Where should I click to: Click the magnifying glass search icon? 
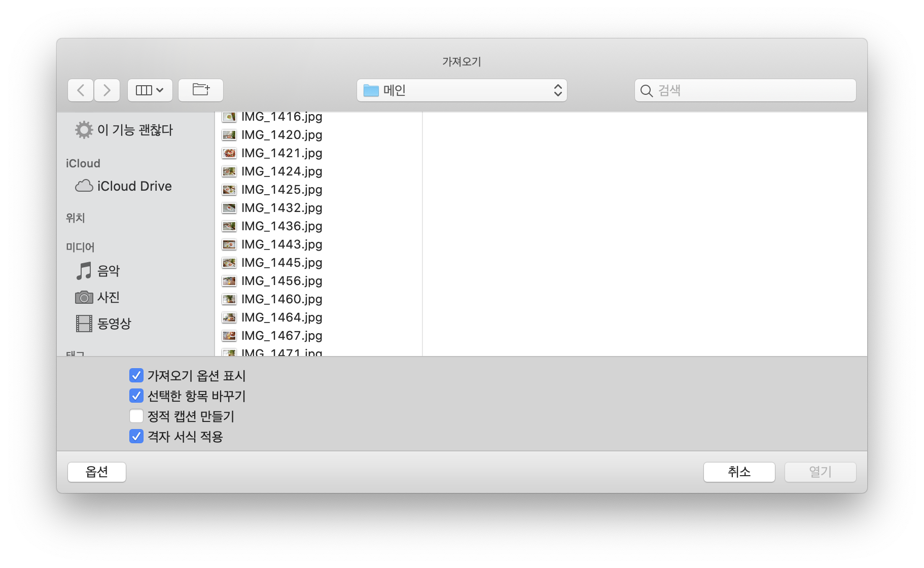tap(646, 91)
